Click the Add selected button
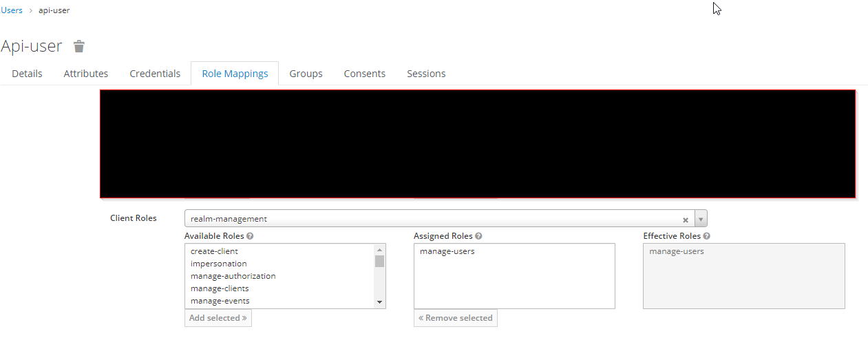The width and height of the screenshot is (868, 360). (x=218, y=318)
